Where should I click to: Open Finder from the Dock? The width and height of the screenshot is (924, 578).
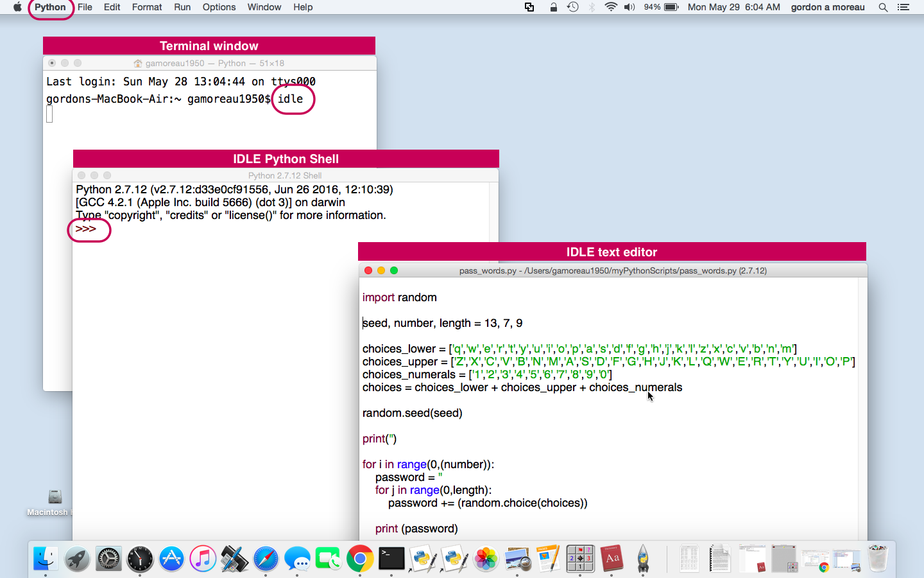point(45,559)
